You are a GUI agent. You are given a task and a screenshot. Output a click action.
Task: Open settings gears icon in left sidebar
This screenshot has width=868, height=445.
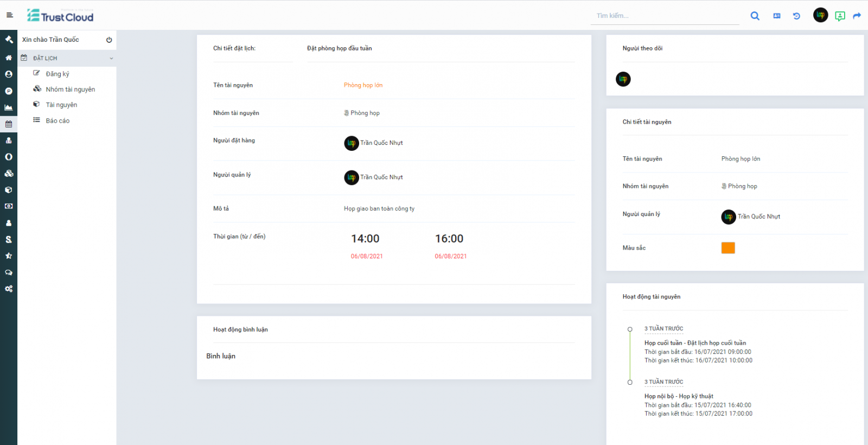pos(9,289)
